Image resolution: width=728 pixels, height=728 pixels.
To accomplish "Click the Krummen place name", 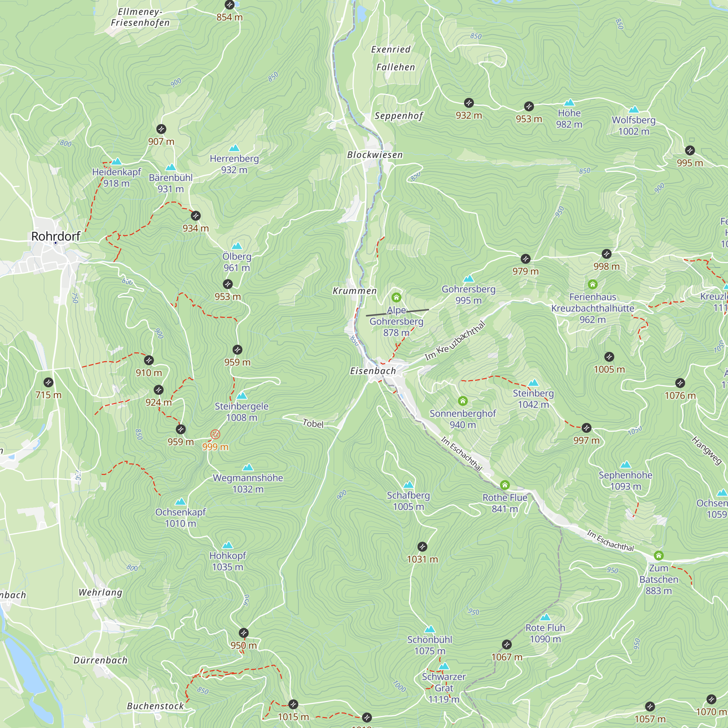I will point(355,291).
